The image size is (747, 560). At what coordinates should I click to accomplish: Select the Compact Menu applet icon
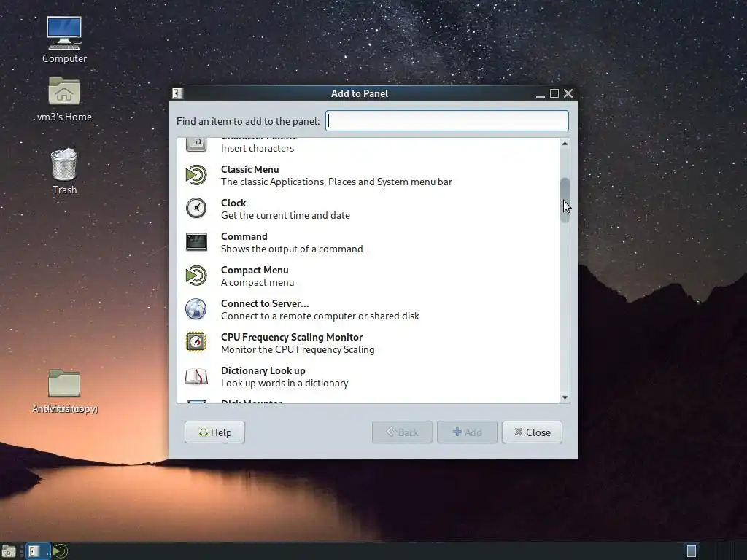(x=196, y=276)
